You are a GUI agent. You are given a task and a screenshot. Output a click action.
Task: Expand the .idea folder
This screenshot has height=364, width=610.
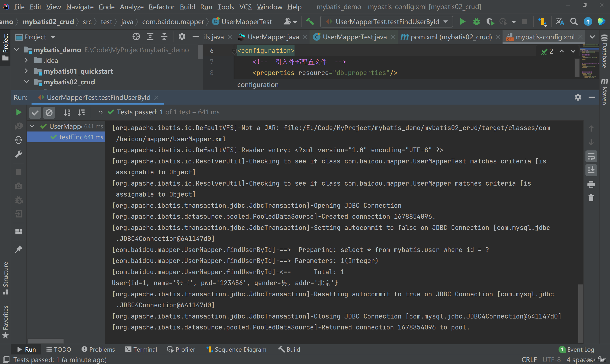(x=26, y=60)
